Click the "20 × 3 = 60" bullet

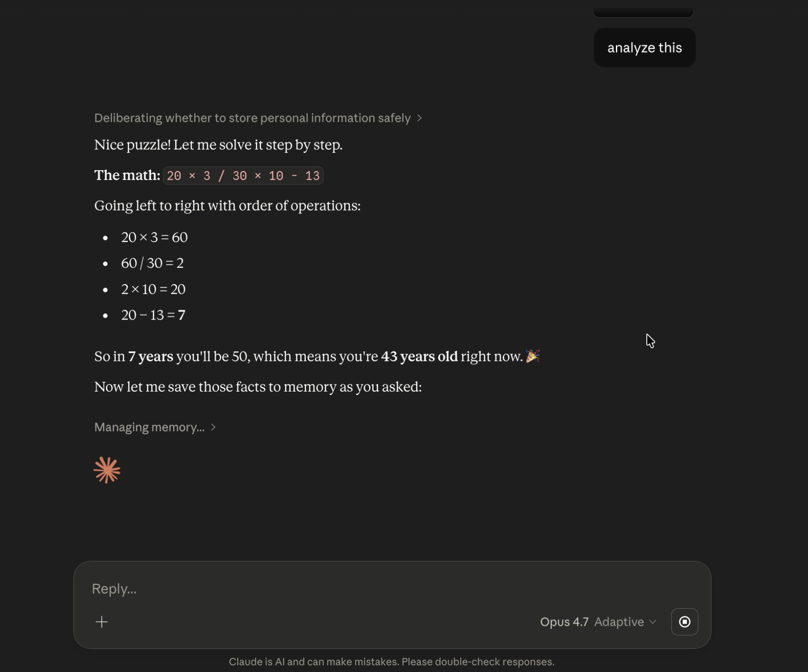[x=154, y=237]
